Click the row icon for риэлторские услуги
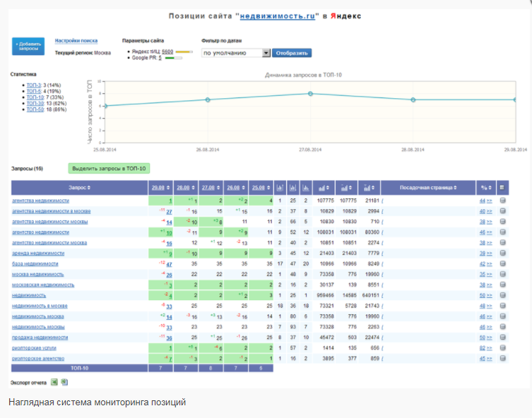The width and height of the screenshot is (532, 418). click(x=503, y=347)
